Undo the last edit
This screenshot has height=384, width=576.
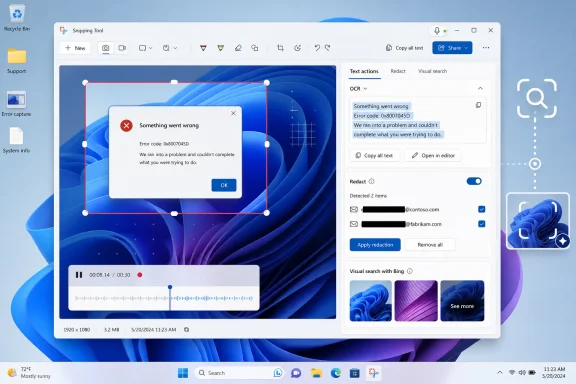317,48
